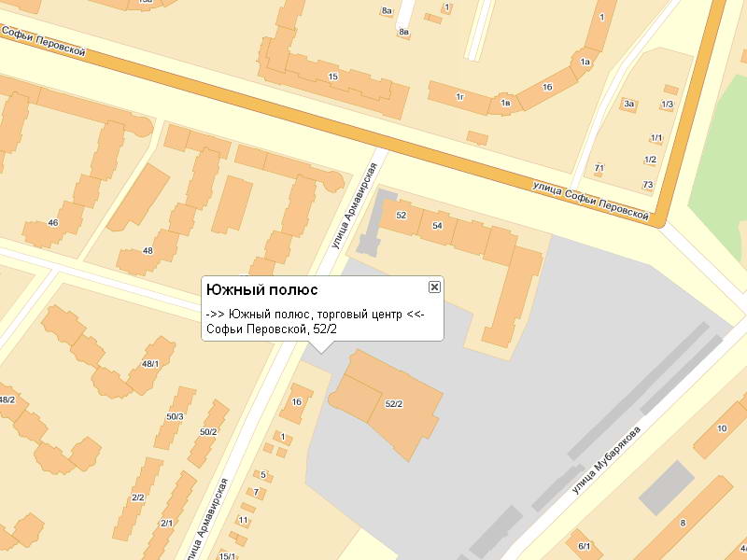
Task: Click building 1/1 label
Action: [x=656, y=138]
